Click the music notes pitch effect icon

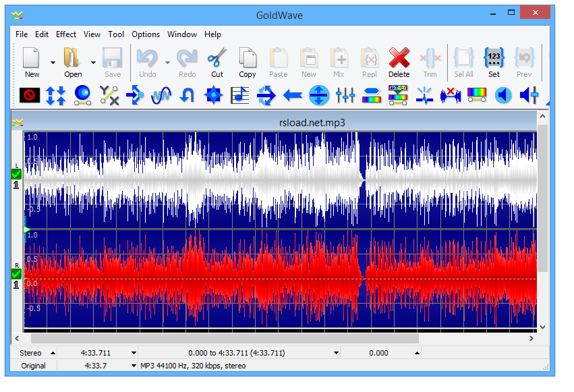point(239,95)
